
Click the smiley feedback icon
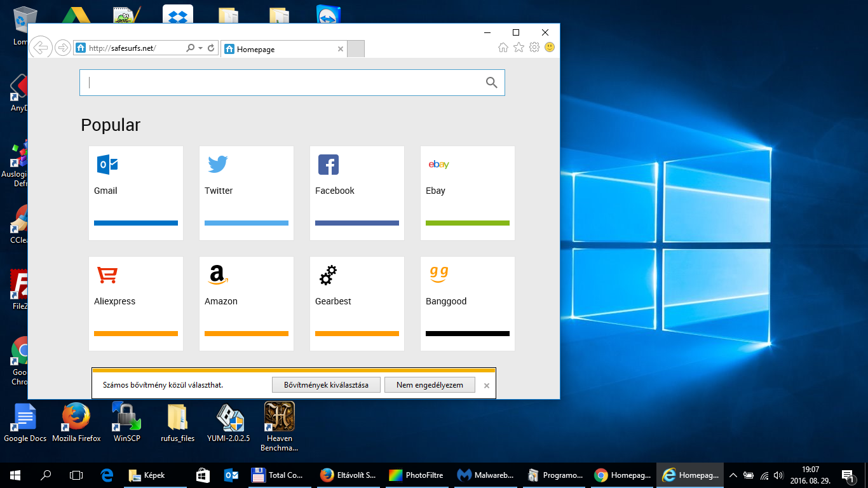click(550, 48)
